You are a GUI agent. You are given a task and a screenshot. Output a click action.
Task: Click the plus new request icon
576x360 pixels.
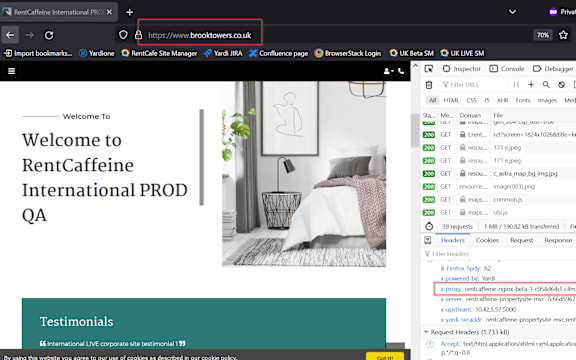click(531, 85)
